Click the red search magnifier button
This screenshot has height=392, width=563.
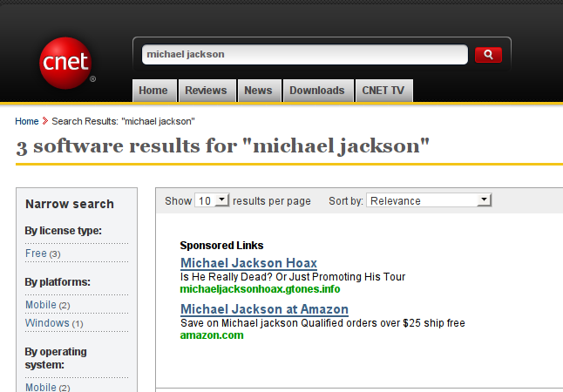tap(488, 55)
